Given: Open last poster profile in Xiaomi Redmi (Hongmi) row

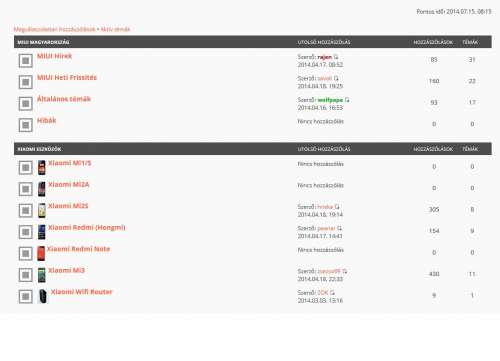Looking at the screenshot, I should [x=326, y=228].
